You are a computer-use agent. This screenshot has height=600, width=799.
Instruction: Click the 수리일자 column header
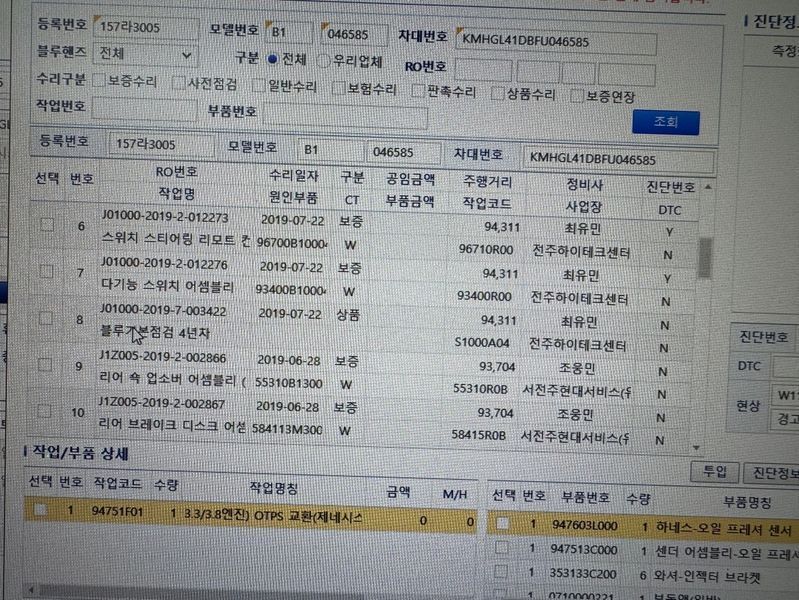tap(294, 176)
